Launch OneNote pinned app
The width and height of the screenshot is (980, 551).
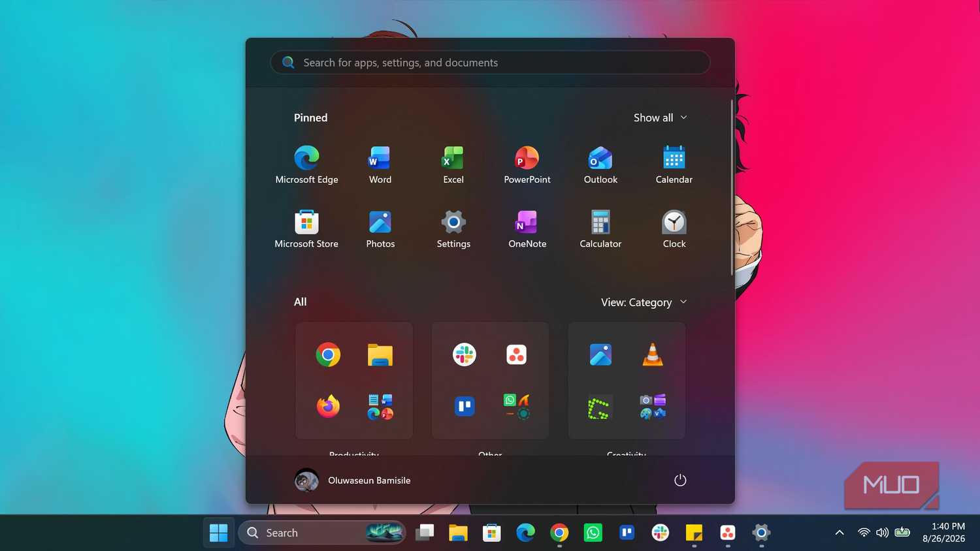527,229
